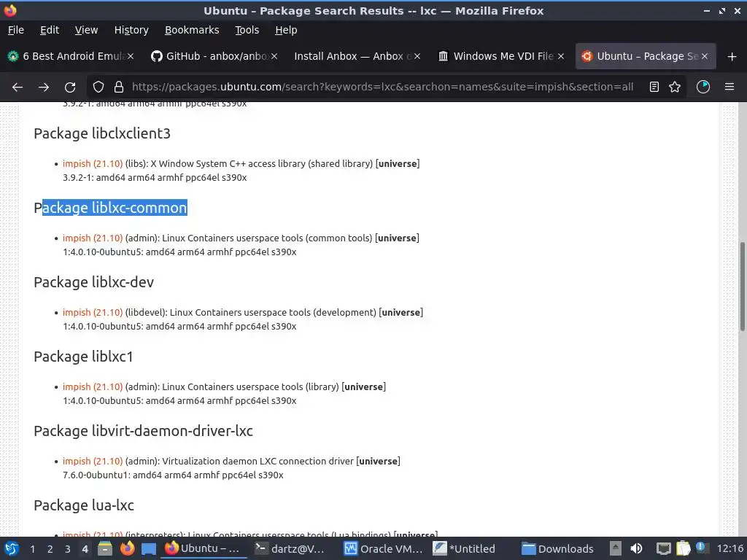
Task: Open the Bookmarks menu
Action: [x=192, y=30]
